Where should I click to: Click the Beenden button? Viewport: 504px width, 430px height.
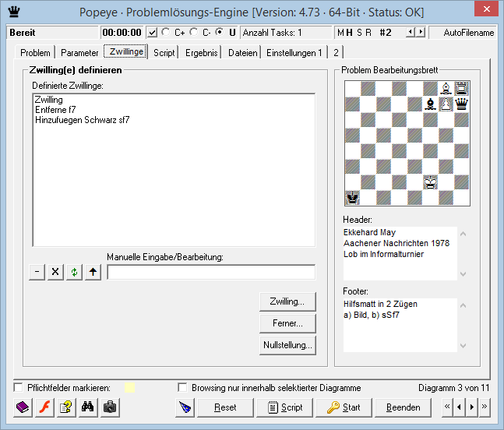(403, 407)
